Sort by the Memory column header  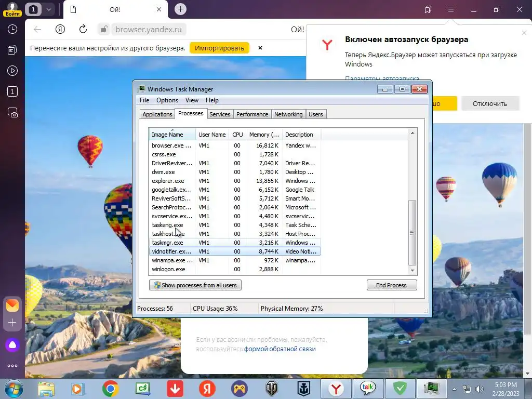(264, 135)
